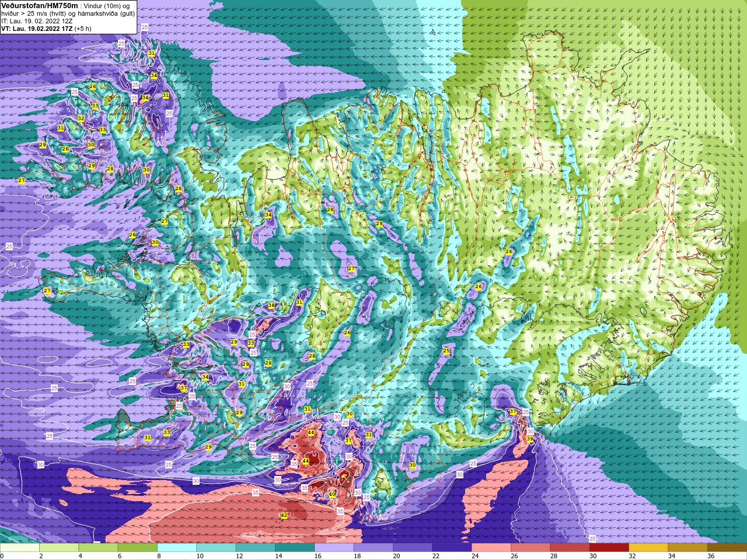
Task: Click the number 32 on the bottom scale
Action: pyautogui.click(x=632, y=556)
